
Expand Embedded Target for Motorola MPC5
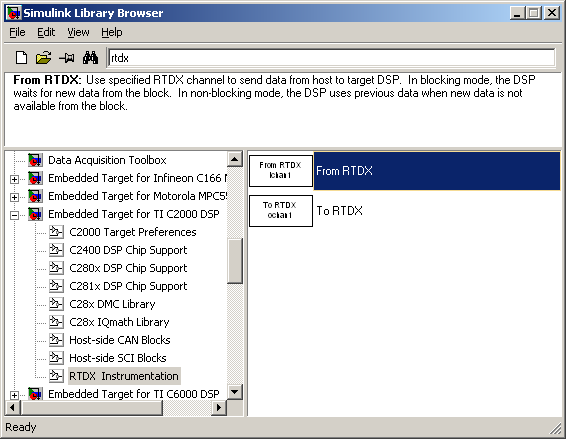(x=14, y=197)
